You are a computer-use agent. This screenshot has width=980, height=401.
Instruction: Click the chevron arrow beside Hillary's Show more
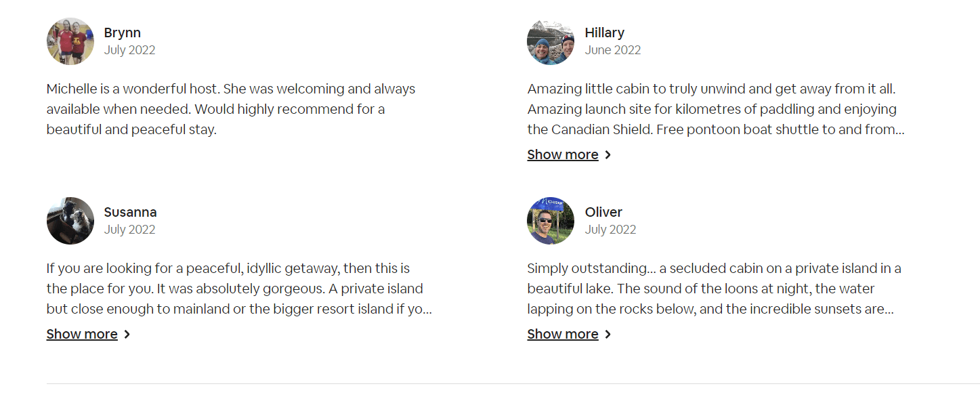tap(608, 155)
